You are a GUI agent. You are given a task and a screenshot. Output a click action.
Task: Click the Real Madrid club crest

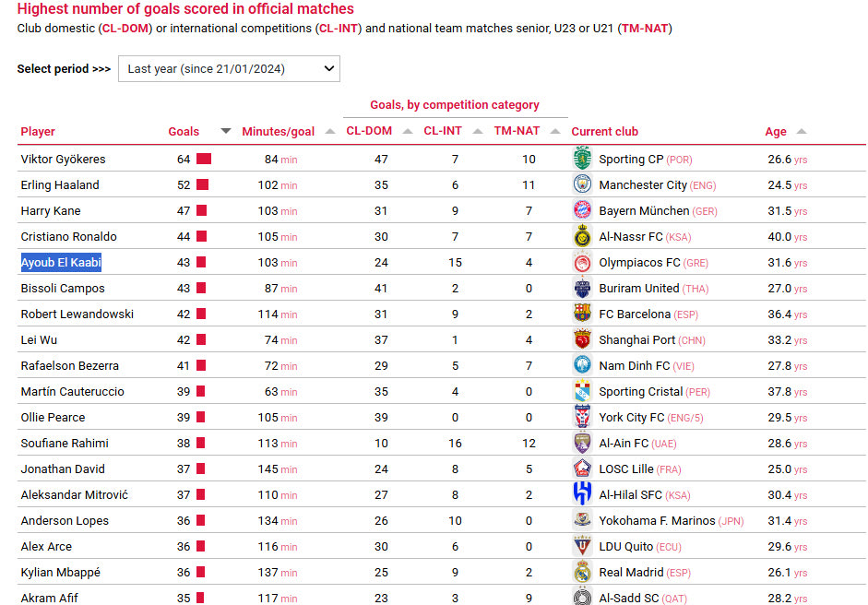(582, 572)
